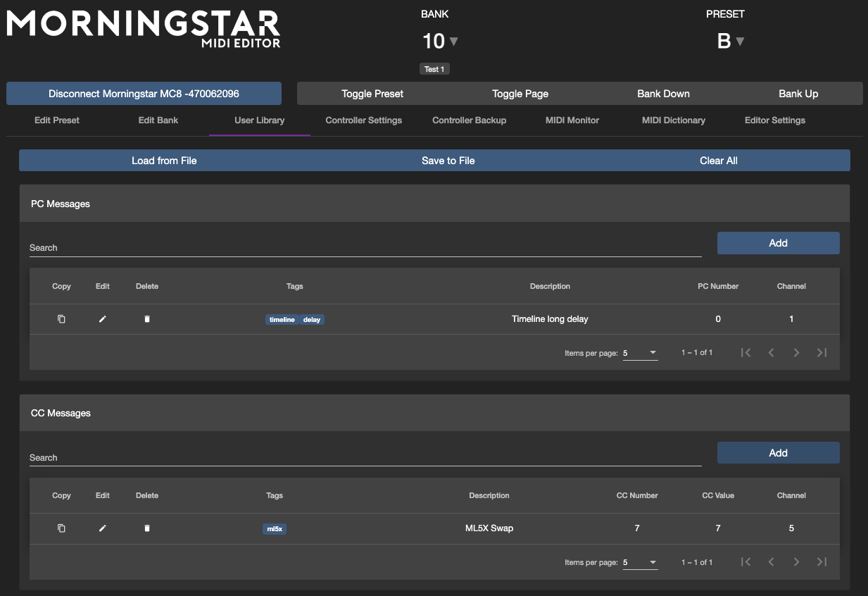
Task: Click pencil icon for ML5X Swap
Action: coord(103,528)
